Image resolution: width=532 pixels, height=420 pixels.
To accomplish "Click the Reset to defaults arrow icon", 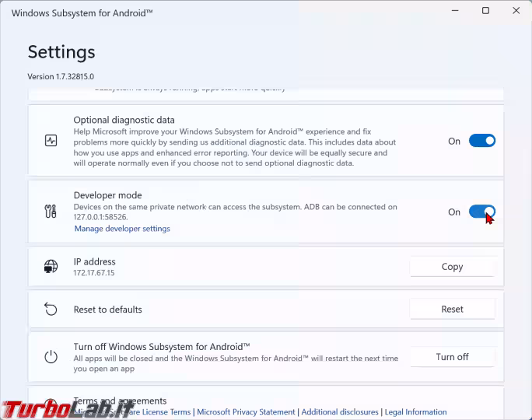I will point(51,309).
